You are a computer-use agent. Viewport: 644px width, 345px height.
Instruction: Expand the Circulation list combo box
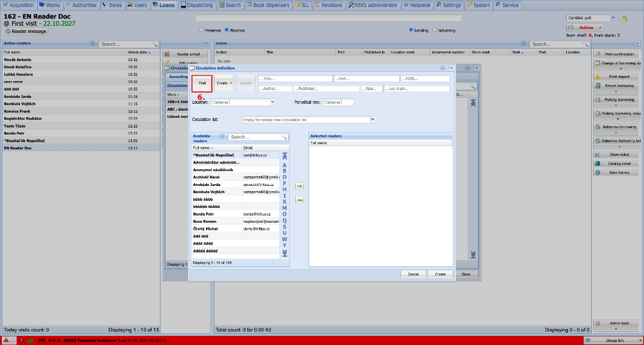(372, 120)
